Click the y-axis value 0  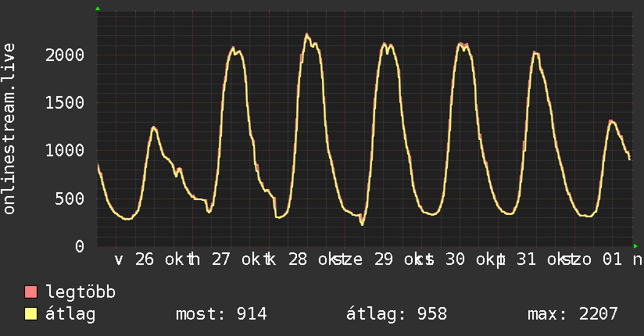coord(80,246)
